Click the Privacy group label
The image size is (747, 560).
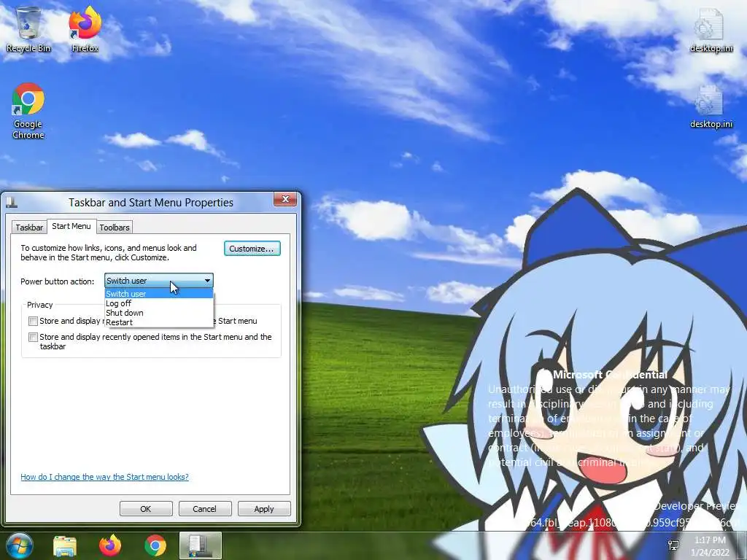(x=39, y=305)
